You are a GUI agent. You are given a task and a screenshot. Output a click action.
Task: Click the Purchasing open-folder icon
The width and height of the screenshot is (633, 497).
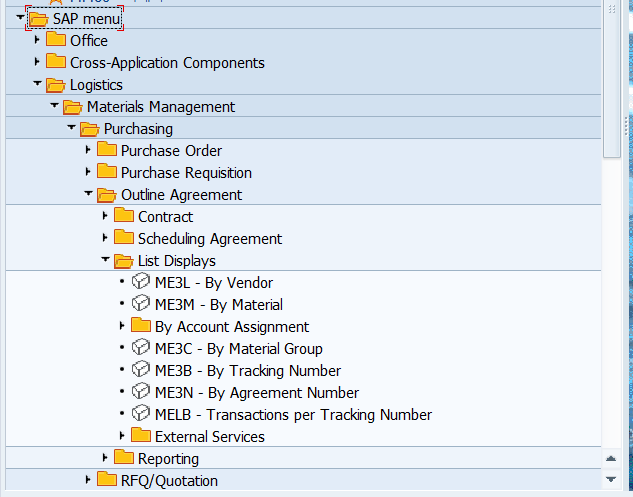pos(90,129)
